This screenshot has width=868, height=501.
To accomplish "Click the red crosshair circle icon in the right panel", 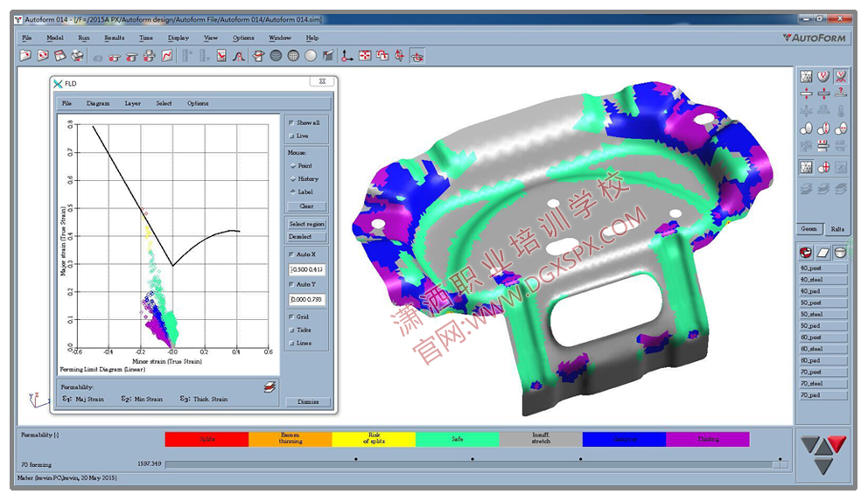I will pyautogui.click(x=823, y=167).
